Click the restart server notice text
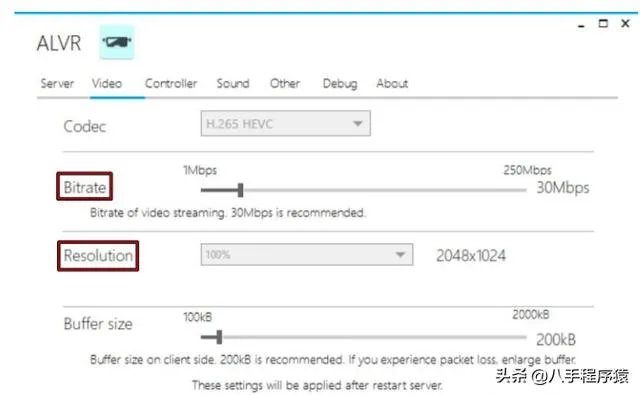640x395 pixels. (x=317, y=385)
